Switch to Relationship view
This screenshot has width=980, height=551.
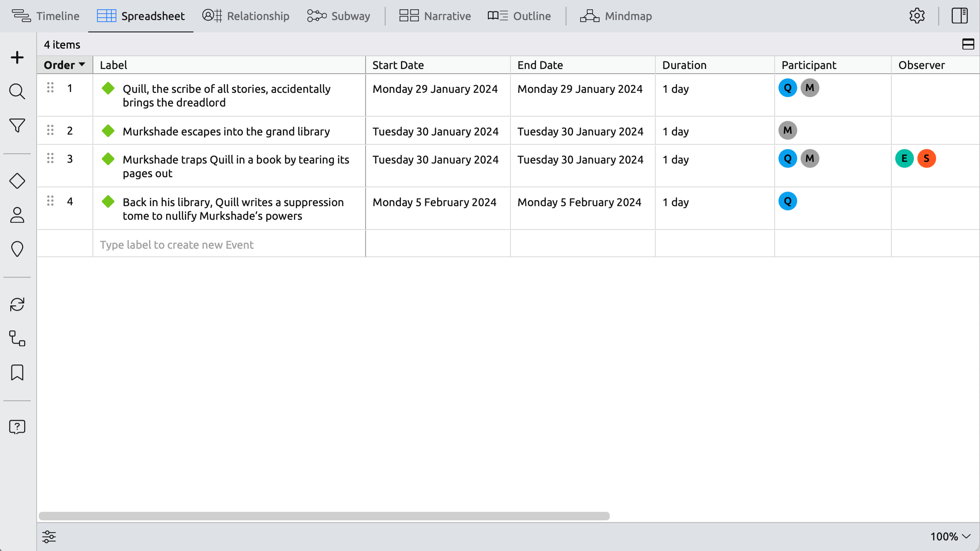(246, 16)
